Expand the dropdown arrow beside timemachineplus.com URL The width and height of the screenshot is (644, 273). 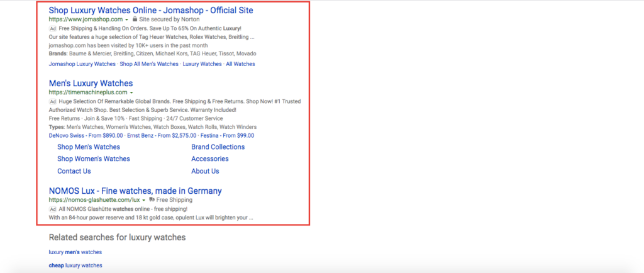[131, 92]
